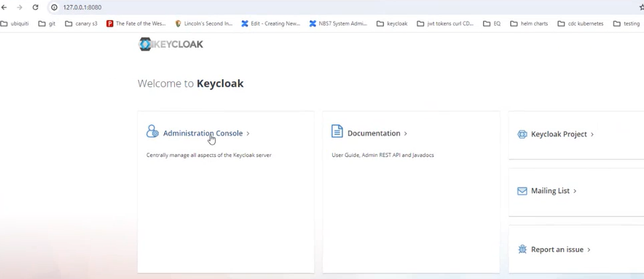644x279 pixels.
Task: Click the Mailing List envelope icon
Action: [x=522, y=191]
